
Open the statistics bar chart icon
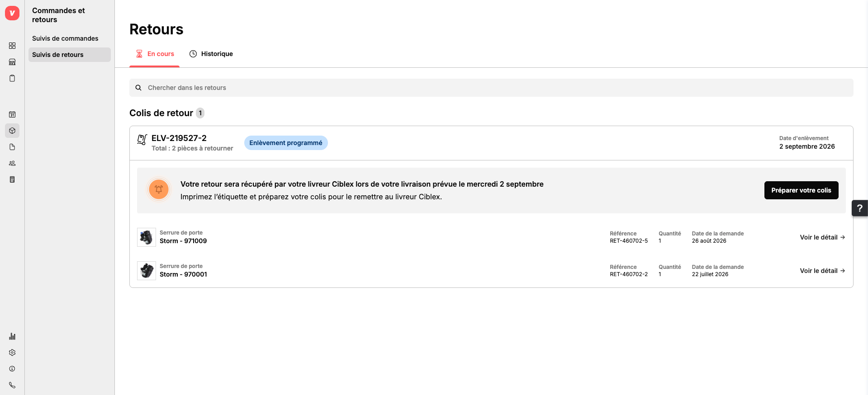(12, 336)
